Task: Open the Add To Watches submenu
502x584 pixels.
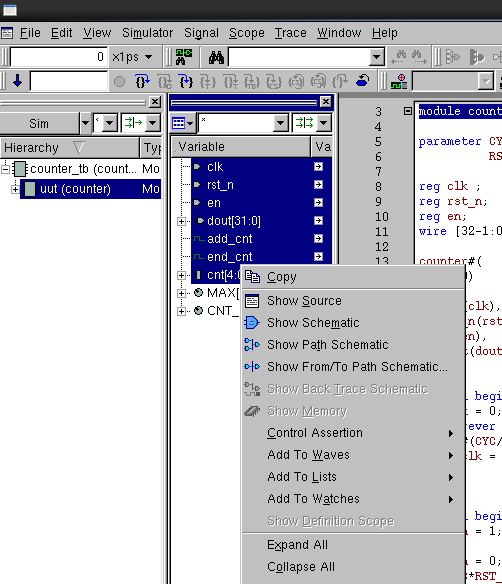Action: click(353, 498)
